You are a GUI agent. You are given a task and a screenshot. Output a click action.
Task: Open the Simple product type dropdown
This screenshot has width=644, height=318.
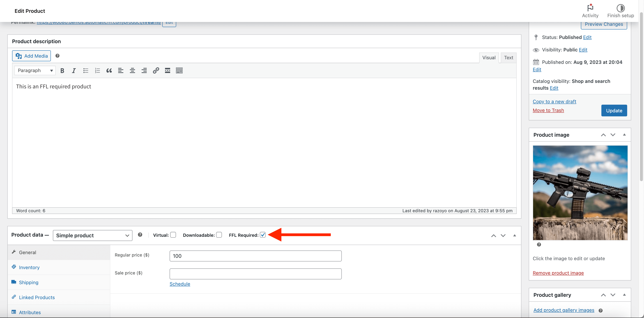pos(93,235)
